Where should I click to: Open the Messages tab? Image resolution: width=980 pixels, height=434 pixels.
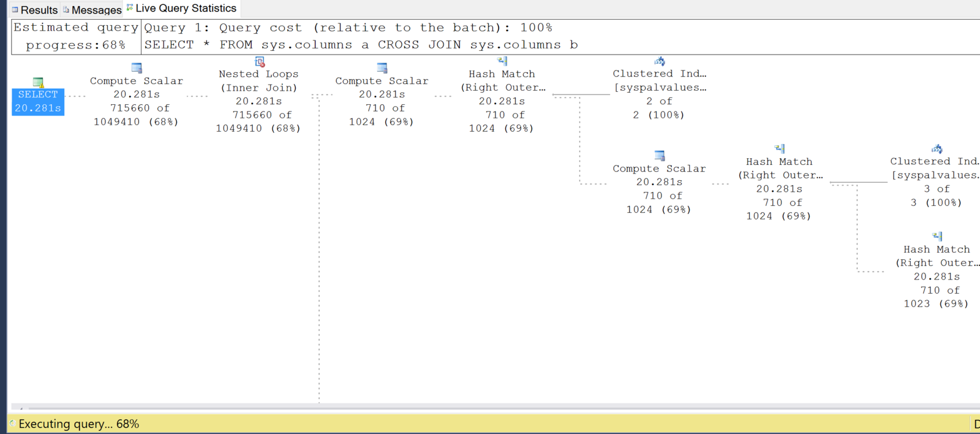(x=92, y=10)
